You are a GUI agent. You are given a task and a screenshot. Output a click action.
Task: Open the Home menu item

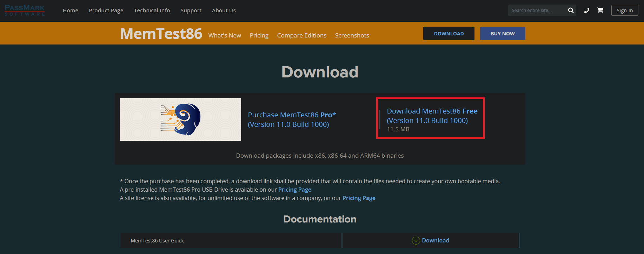(x=71, y=11)
